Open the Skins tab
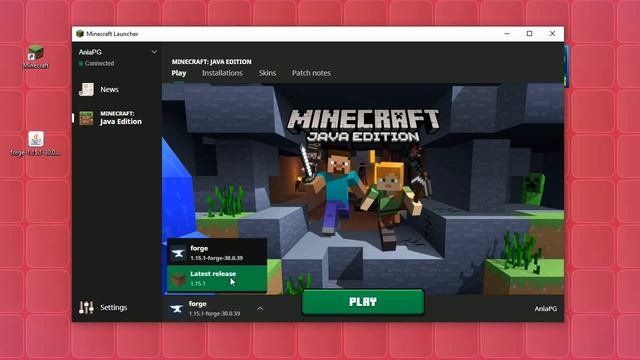640x360 pixels. [x=267, y=73]
